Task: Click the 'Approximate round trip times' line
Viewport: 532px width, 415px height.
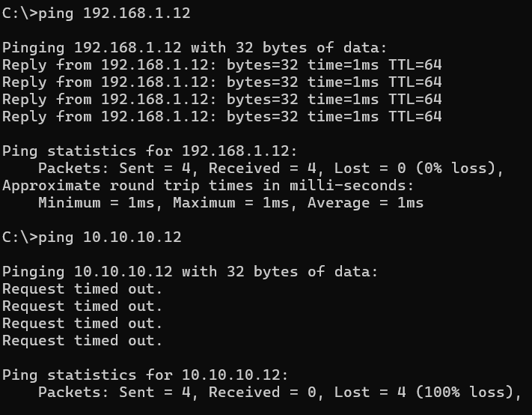Action: [208, 186]
